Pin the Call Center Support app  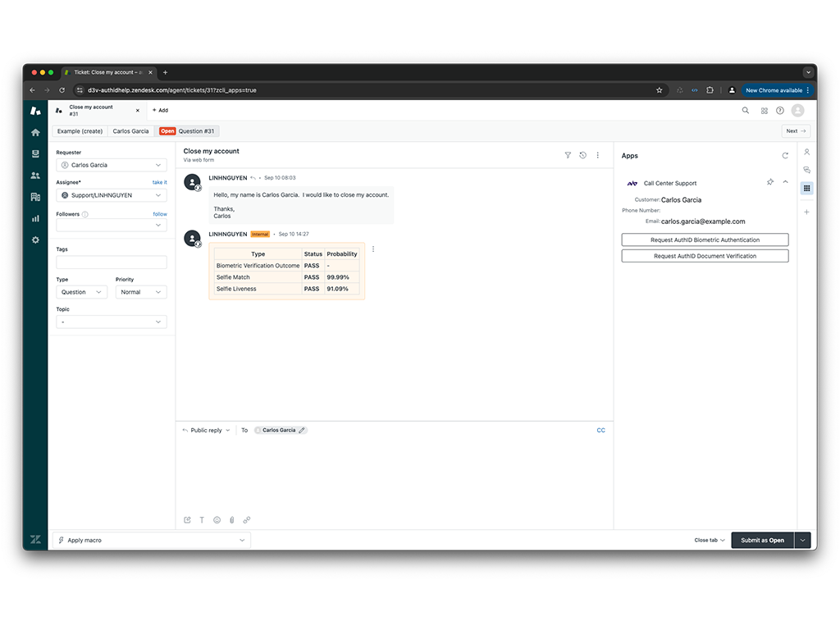[x=769, y=182]
